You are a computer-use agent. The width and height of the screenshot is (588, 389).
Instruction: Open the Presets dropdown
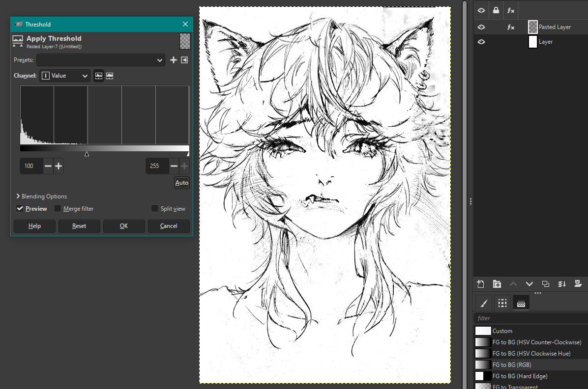[x=101, y=60]
